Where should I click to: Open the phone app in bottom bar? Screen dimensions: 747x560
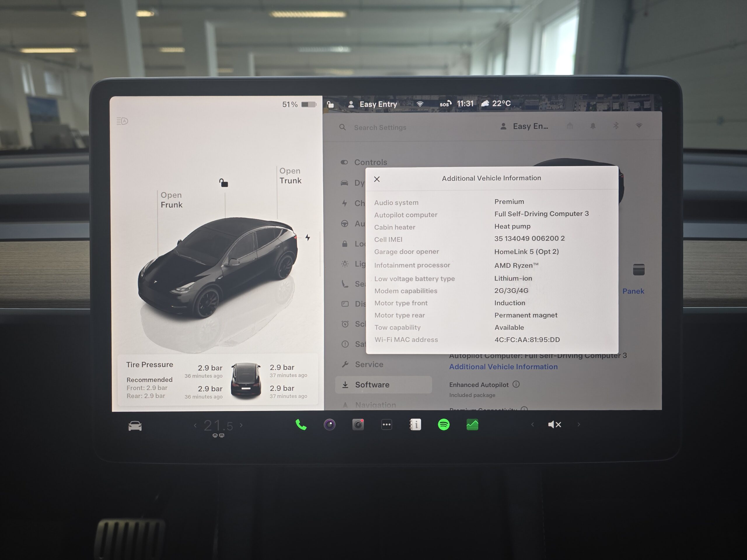301,425
